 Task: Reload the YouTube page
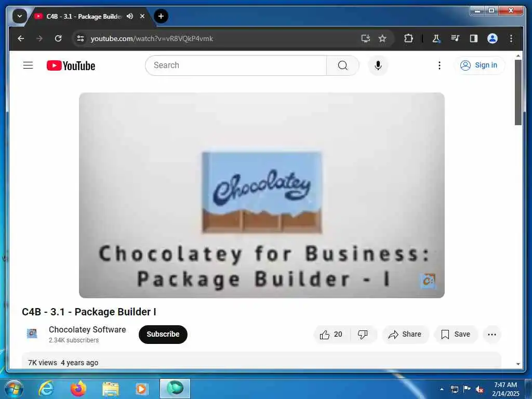(x=58, y=38)
